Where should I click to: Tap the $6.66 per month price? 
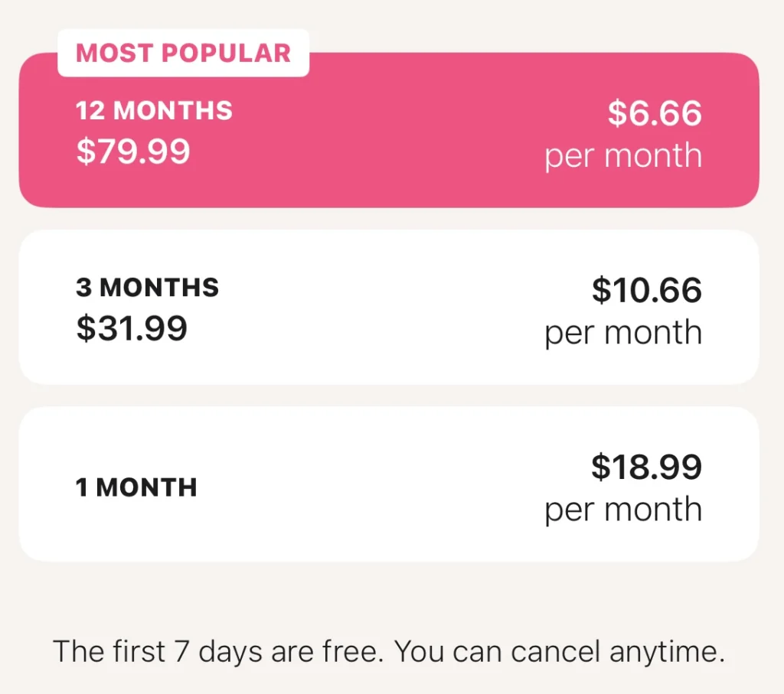tap(655, 113)
